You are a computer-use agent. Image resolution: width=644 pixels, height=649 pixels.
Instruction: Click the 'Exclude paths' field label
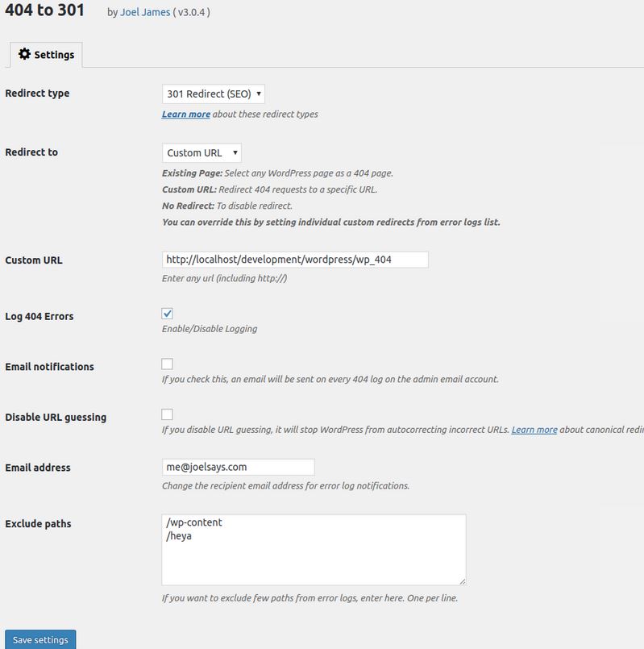38,524
